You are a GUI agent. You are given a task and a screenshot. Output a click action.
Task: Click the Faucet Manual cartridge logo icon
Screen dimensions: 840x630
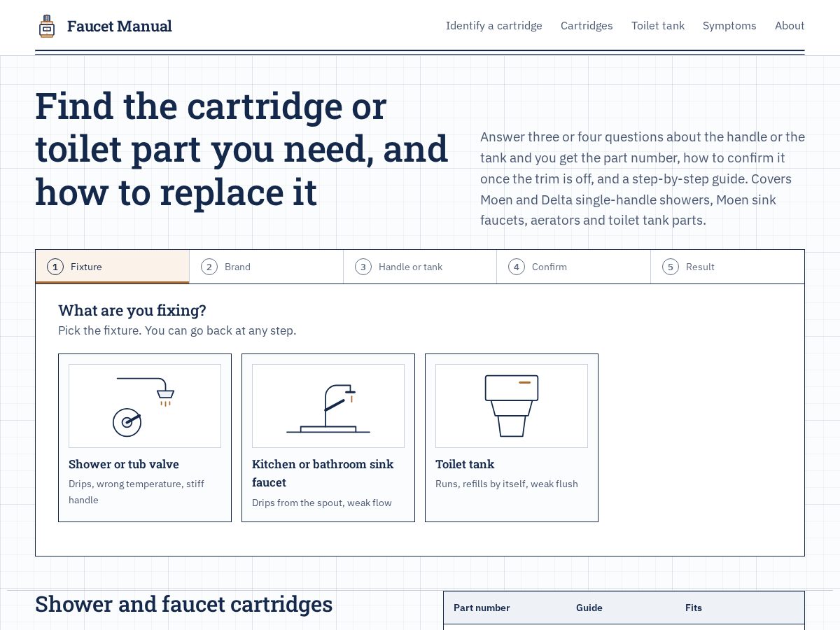tap(47, 26)
